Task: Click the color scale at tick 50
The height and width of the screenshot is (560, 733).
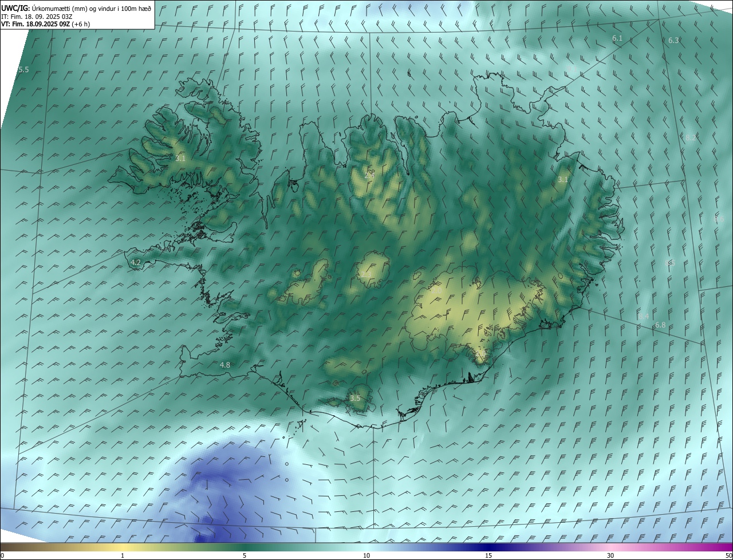Action: click(x=728, y=555)
